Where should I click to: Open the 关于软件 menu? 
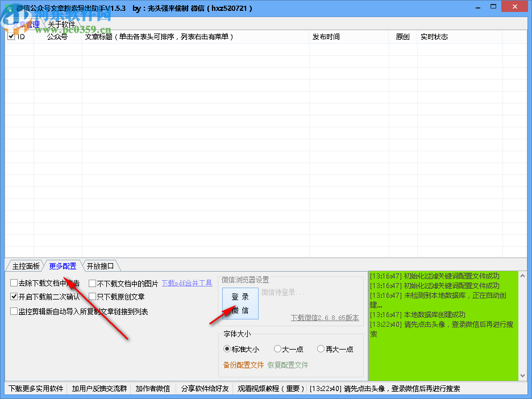[x=61, y=24]
